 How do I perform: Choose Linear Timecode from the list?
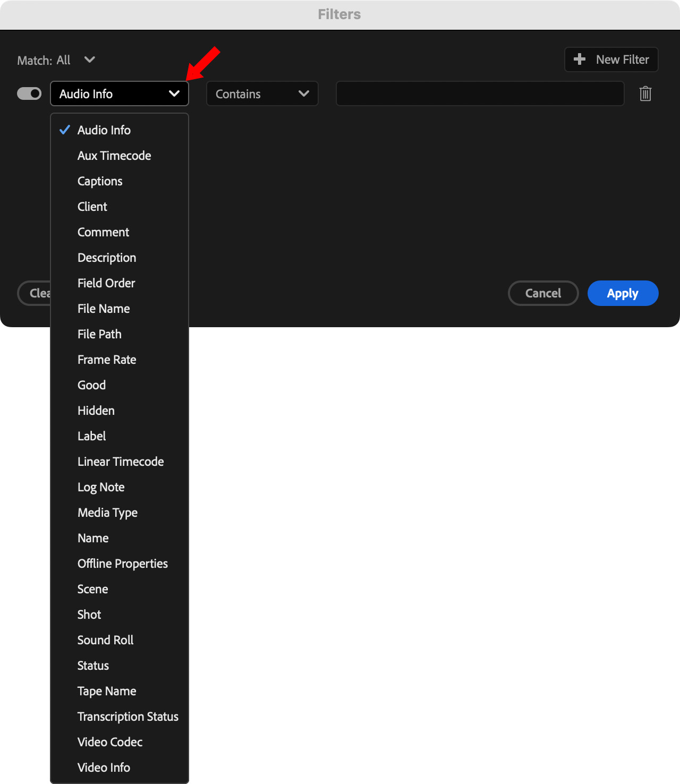click(121, 462)
